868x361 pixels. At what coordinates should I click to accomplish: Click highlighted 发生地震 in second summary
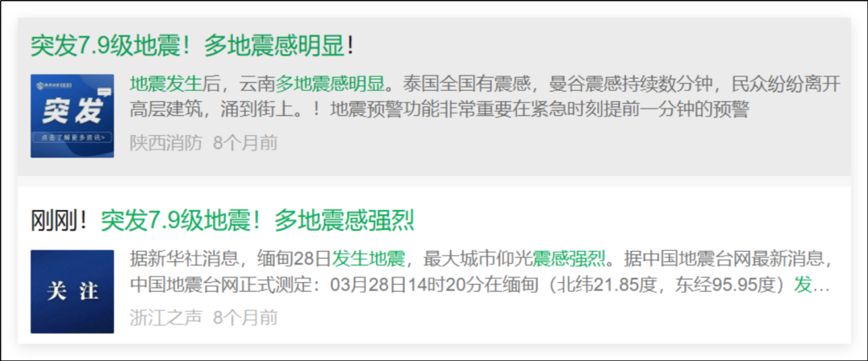(368, 259)
